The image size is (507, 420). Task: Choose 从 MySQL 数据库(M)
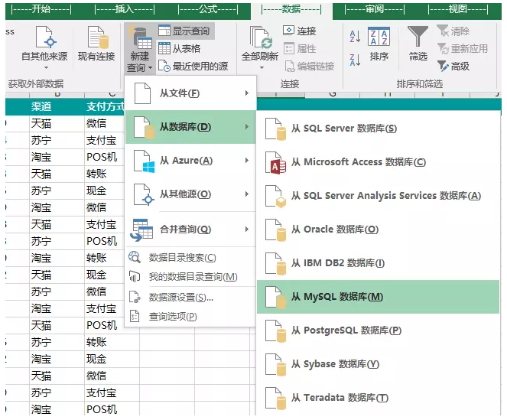pyautogui.click(x=379, y=297)
